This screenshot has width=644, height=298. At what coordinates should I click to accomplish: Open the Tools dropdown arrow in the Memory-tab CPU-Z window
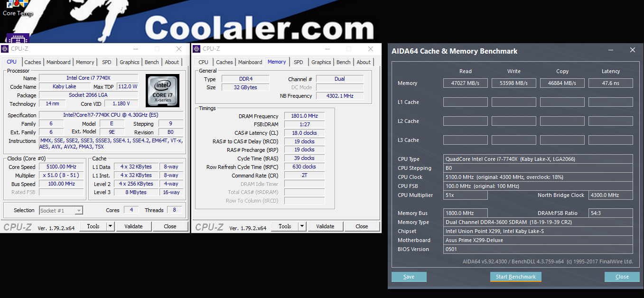coord(302,226)
